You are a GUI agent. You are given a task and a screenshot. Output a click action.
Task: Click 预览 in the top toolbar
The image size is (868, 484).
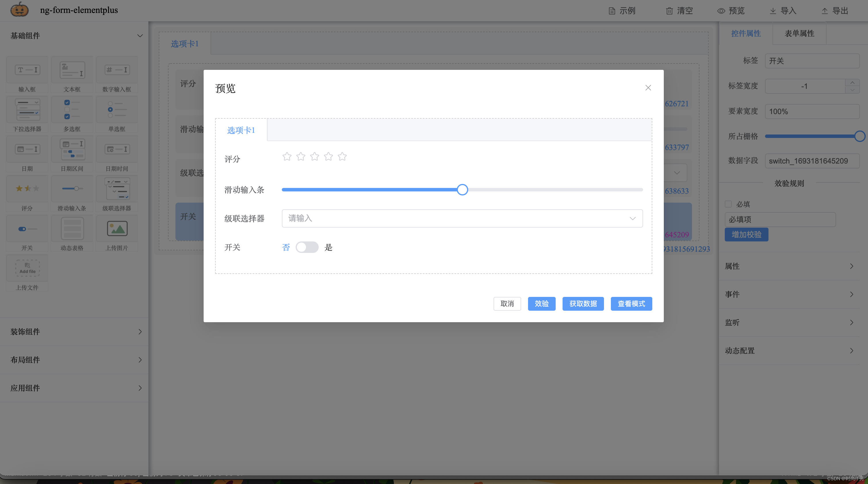731,11
